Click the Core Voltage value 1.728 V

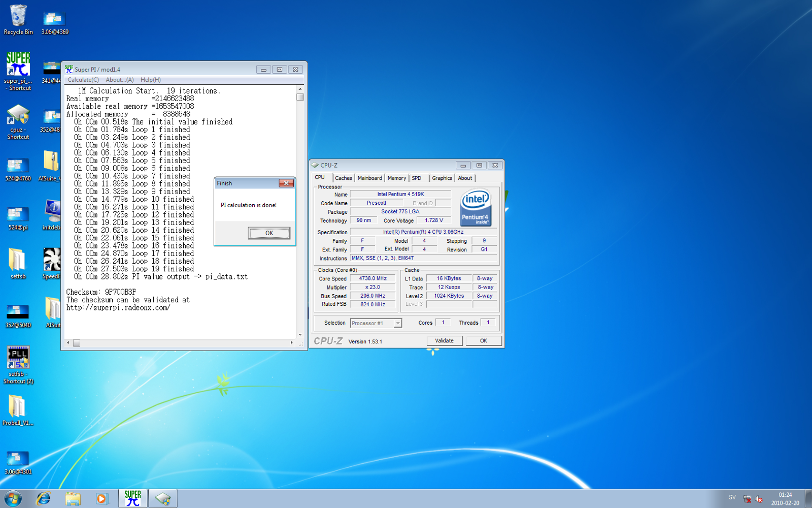(x=434, y=220)
